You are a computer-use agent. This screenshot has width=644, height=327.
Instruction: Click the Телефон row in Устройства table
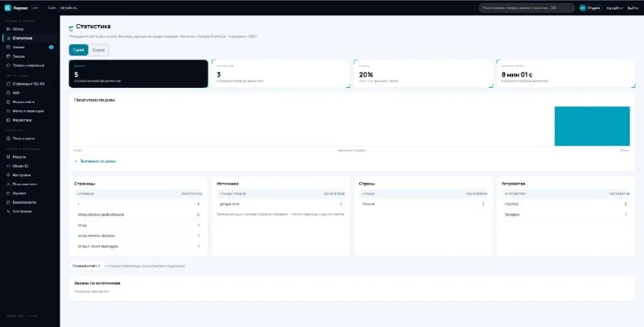click(x=566, y=214)
